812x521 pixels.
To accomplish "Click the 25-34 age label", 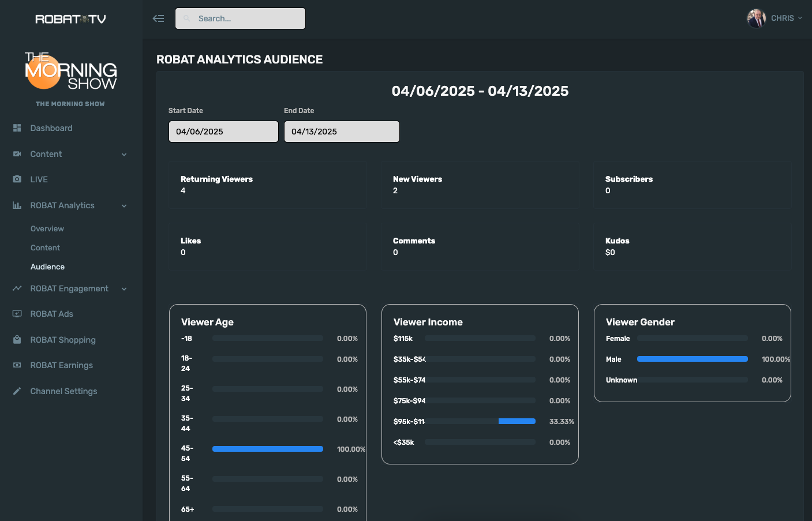I will point(187,393).
